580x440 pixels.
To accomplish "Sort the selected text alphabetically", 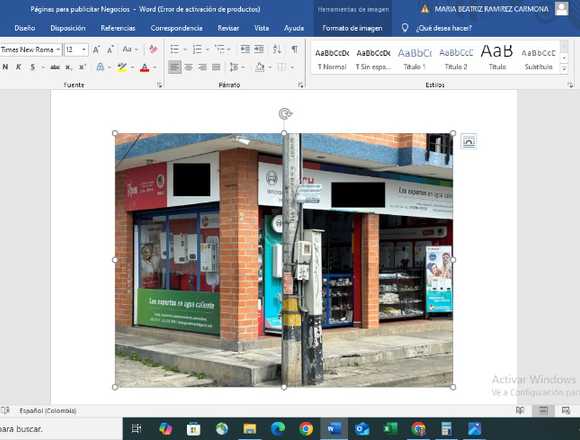I will tap(277, 49).
